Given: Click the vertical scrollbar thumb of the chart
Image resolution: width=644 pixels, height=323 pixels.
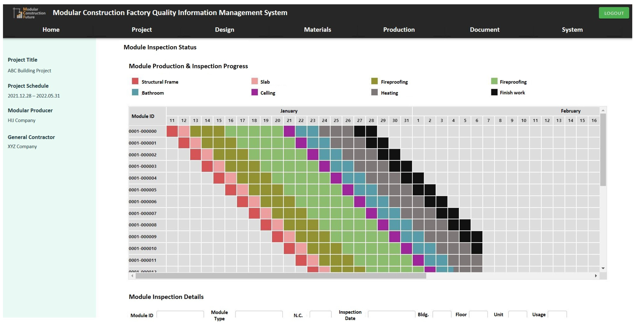Looking at the screenshot, I should pyautogui.click(x=603, y=150).
